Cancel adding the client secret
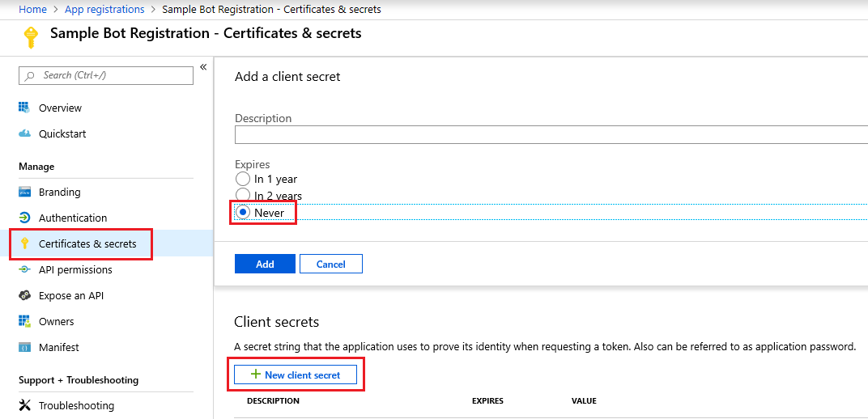 point(330,264)
